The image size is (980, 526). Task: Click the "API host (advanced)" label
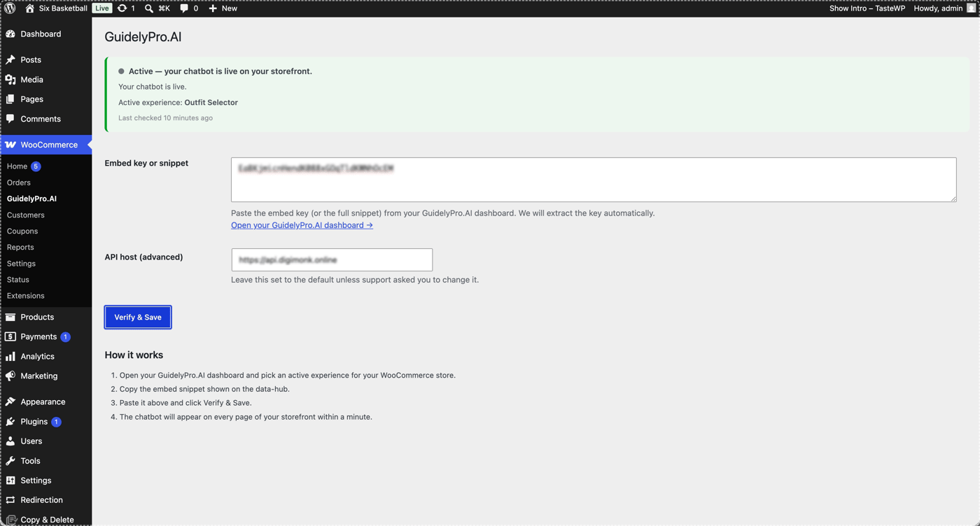click(x=143, y=257)
